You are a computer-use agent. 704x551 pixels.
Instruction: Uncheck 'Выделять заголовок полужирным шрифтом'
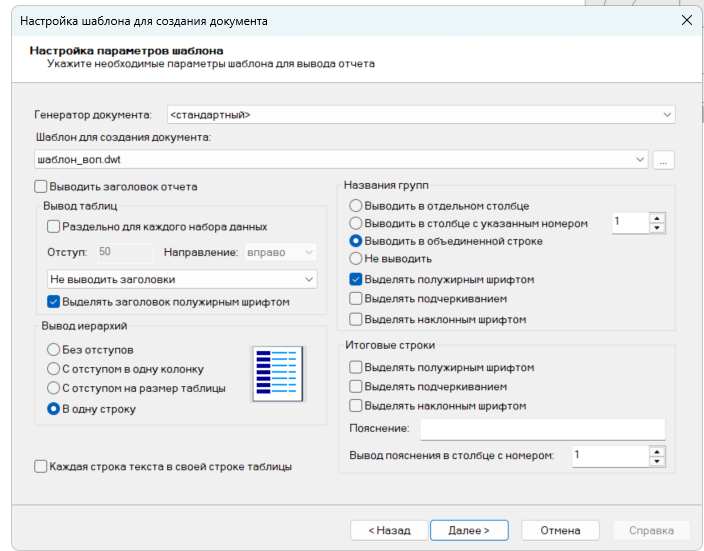[x=54, y=301]
